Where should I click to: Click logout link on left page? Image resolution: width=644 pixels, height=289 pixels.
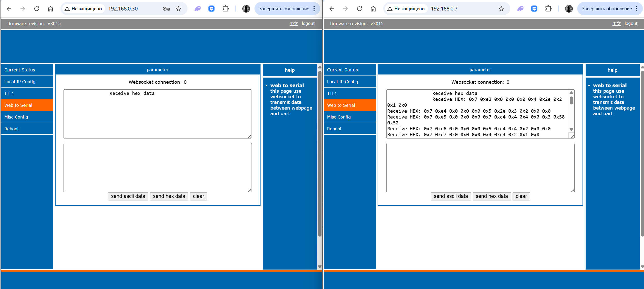(x=308, y=24)
